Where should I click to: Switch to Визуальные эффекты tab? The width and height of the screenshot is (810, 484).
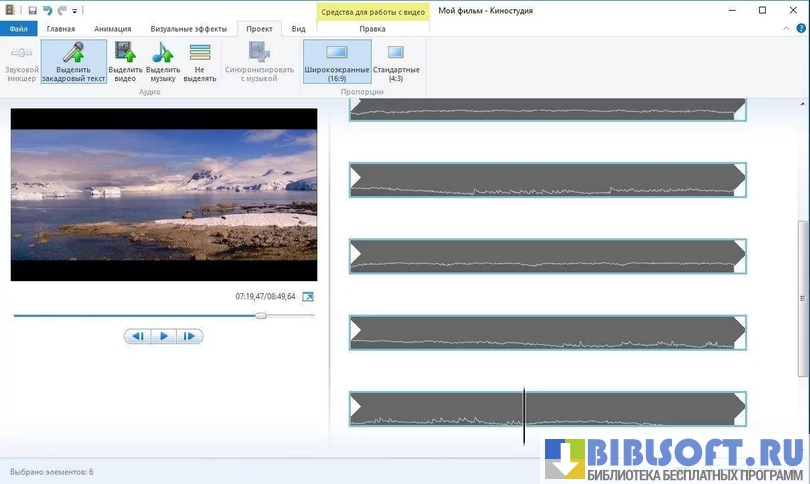pyautogui.click(x=187, y=29)
